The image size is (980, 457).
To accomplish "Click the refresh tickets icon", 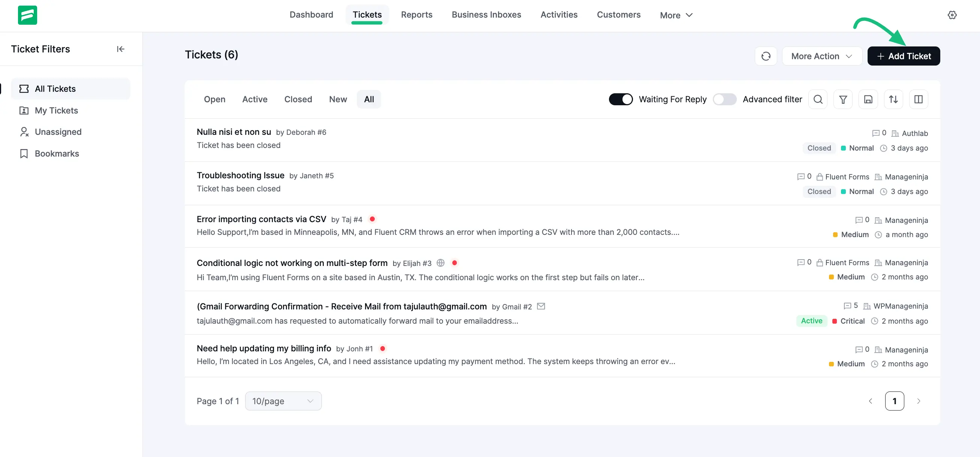I will (x=765, y=56).
